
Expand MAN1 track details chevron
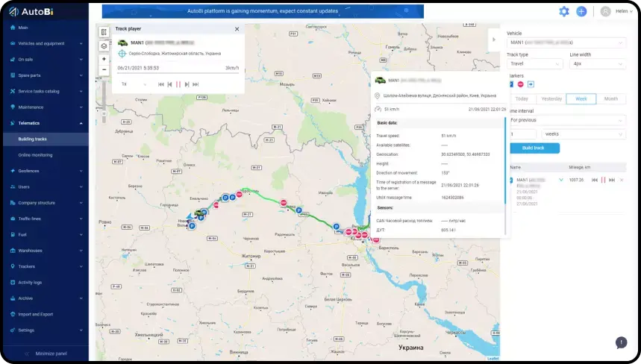coord(561,180)
